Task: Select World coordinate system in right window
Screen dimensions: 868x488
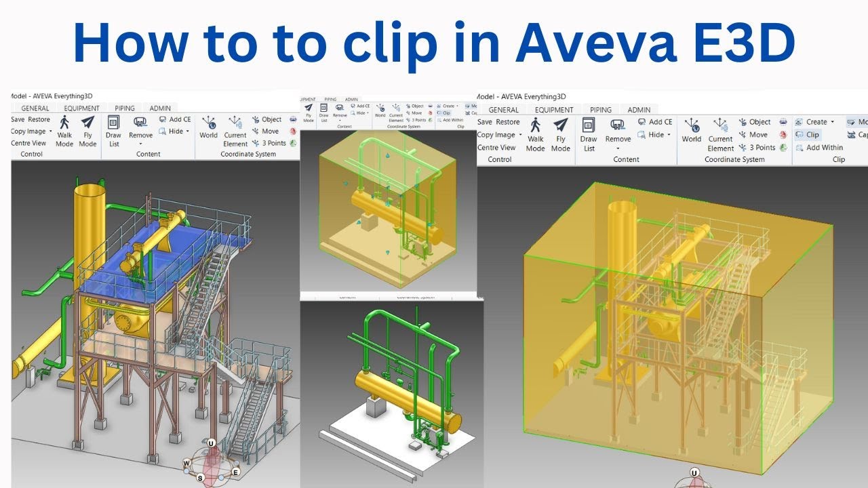Action: 692,129
